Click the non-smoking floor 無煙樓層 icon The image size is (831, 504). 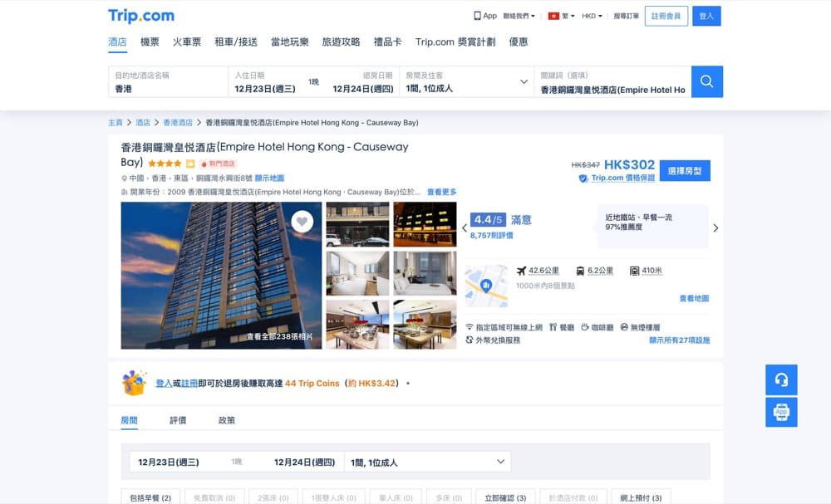624,327
